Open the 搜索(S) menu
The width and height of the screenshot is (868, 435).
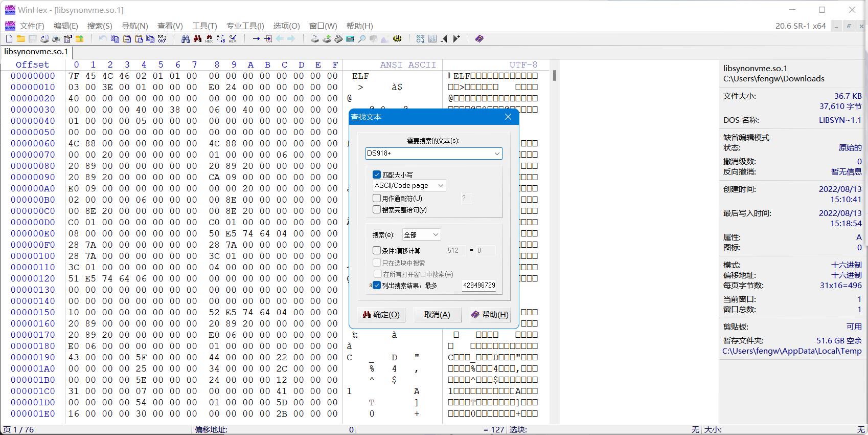tap(100, 26)
